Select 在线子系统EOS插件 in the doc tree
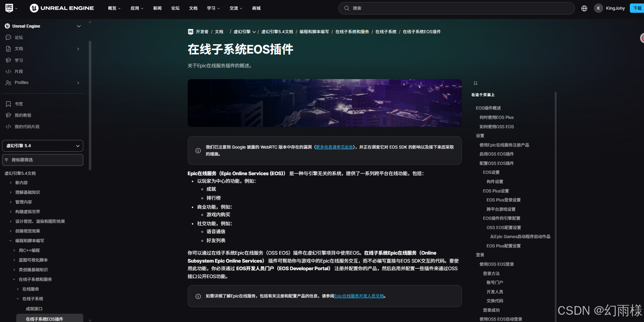644x322 pixels. tap(50, 318)
